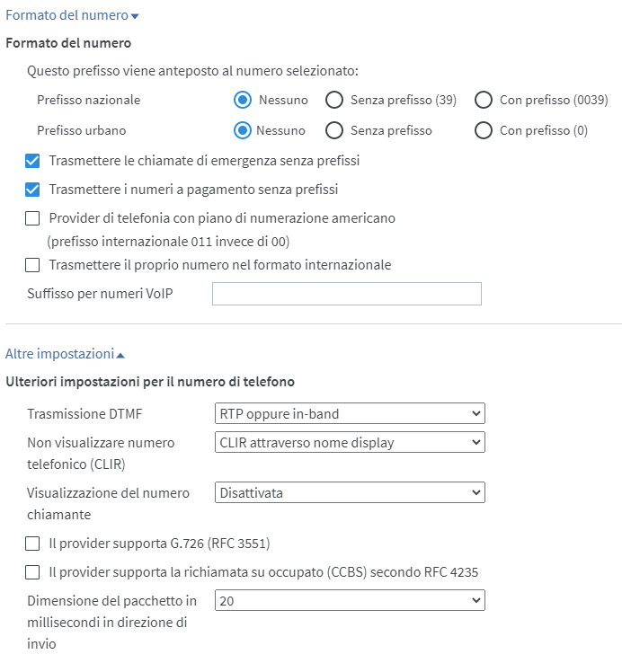The height and width of the screenshot is (672, 622).
Task: Collapse the 'Altre impostazioni' section
Action: pyautogui.click(x=65, y=354)
